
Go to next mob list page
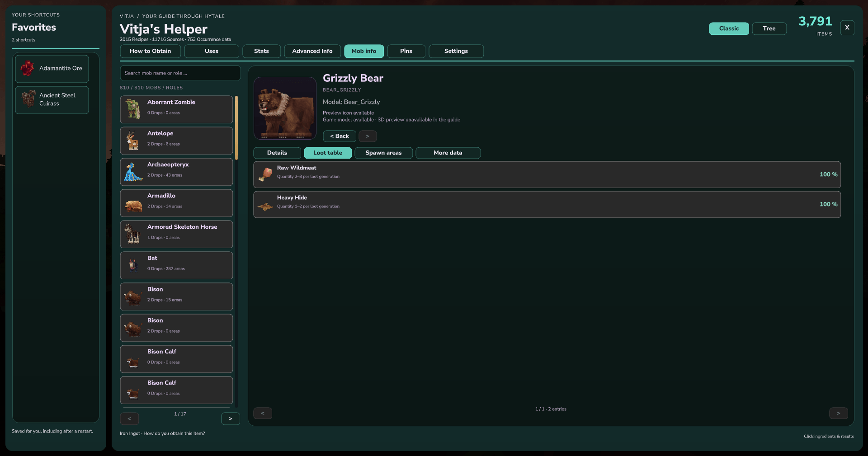pos(231,419)
